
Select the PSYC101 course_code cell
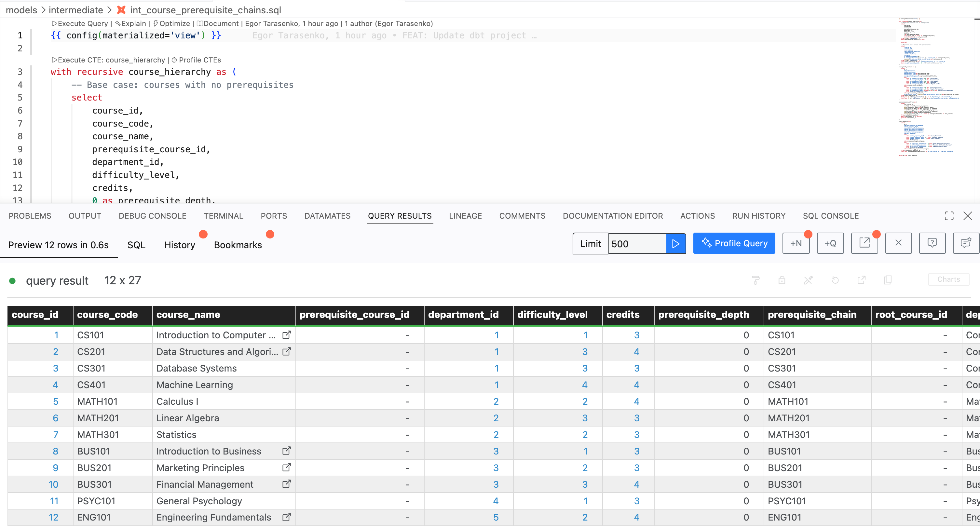(x=113, y=501)
